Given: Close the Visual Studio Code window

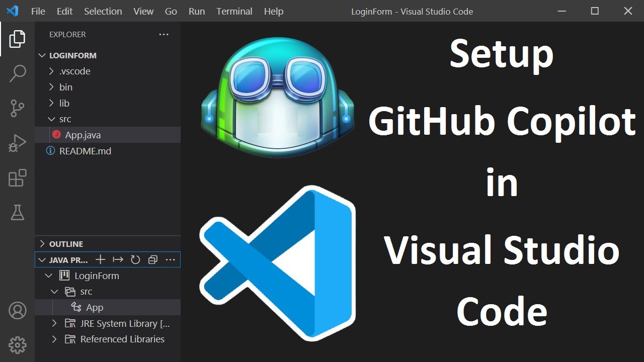Looking at the screenshot, I should click(x=628, y=11).
